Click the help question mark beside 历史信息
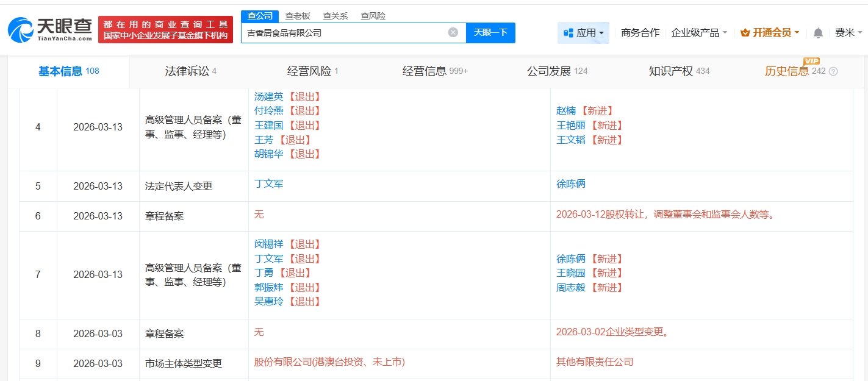Image resolution: width=868 pixels, height=381 pixels. pos(833,71)
